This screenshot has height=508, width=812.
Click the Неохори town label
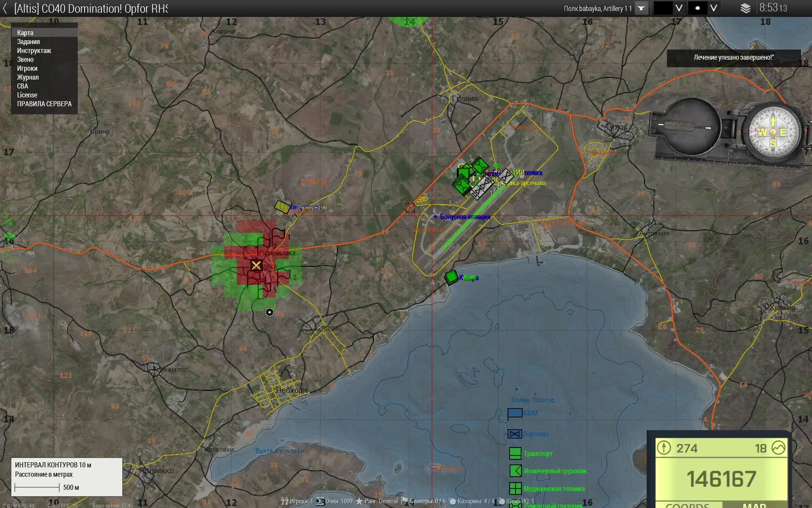(291, 390)
